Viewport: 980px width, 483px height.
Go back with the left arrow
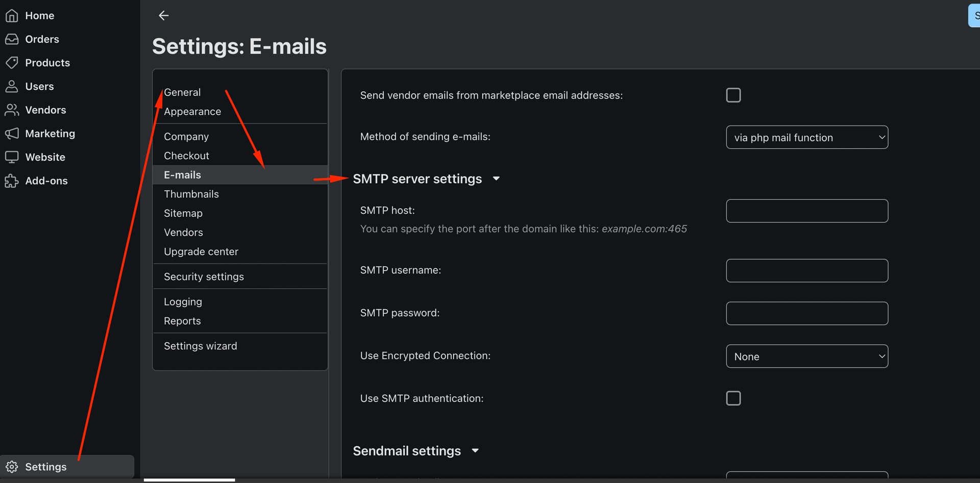[163, 16]
